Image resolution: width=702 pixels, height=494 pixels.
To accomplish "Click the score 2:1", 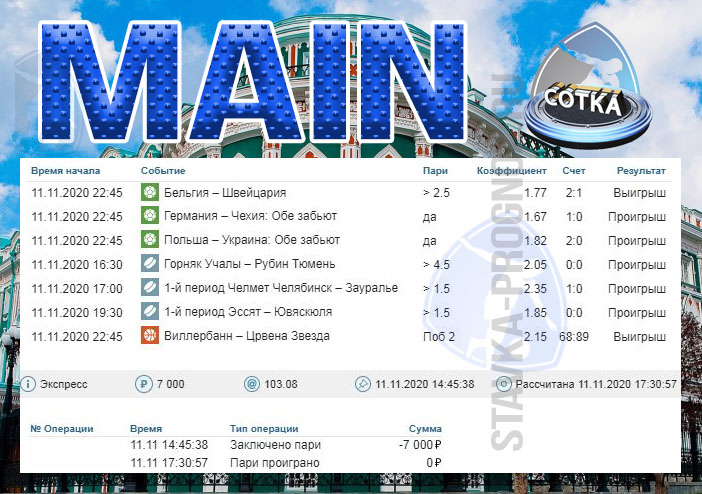I will point(574,193).
